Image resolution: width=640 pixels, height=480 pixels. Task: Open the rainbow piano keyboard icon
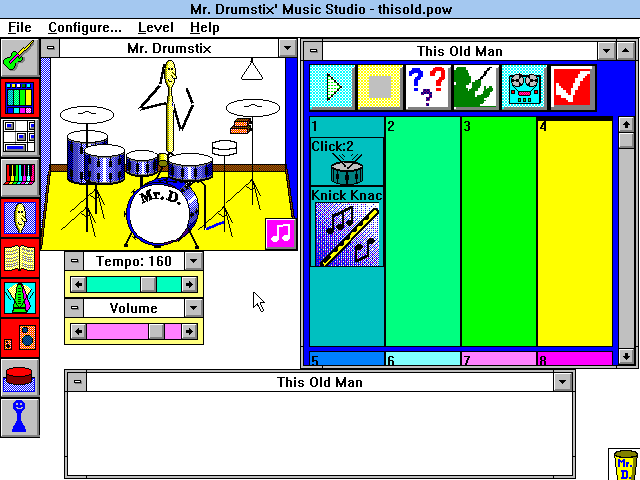20,178
